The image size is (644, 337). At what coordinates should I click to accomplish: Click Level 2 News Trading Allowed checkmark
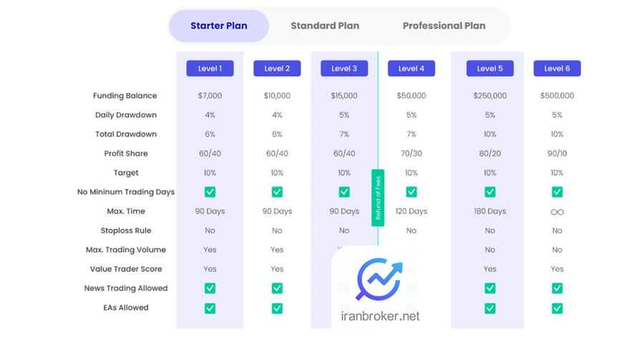[x=277, y=288]
